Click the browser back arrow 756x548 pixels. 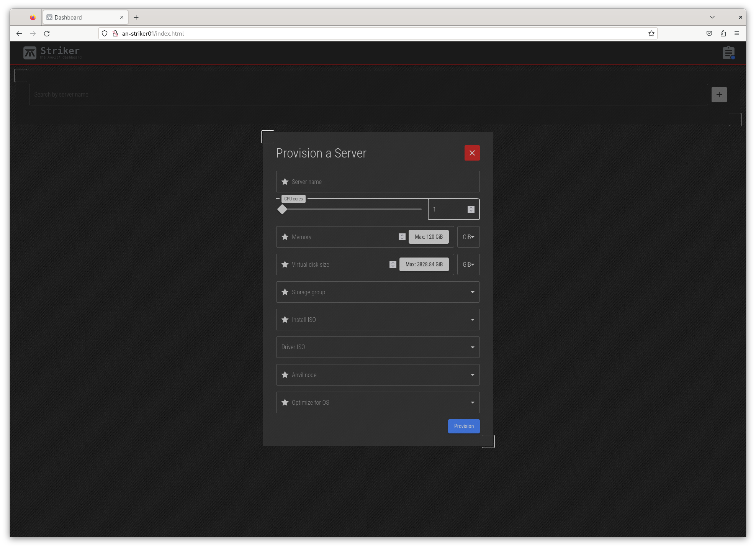(19, 34)
